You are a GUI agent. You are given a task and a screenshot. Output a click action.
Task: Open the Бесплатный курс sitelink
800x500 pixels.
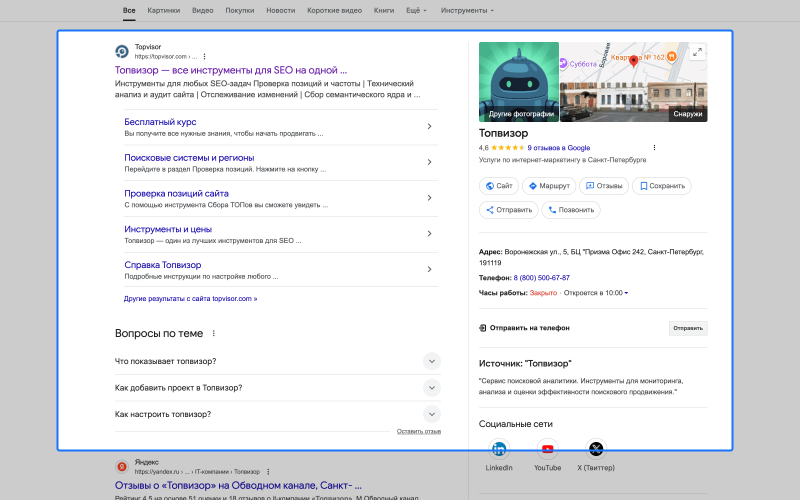tap(160, 122)
